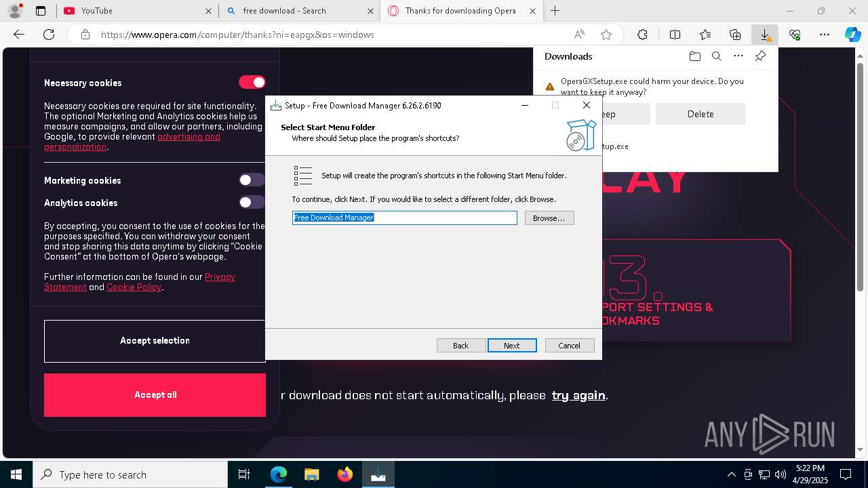Image resolution: width=868 pixels, height=488 pixels.
Task: Click the Read aloud icon in address bar
Action: click(579, 35)
